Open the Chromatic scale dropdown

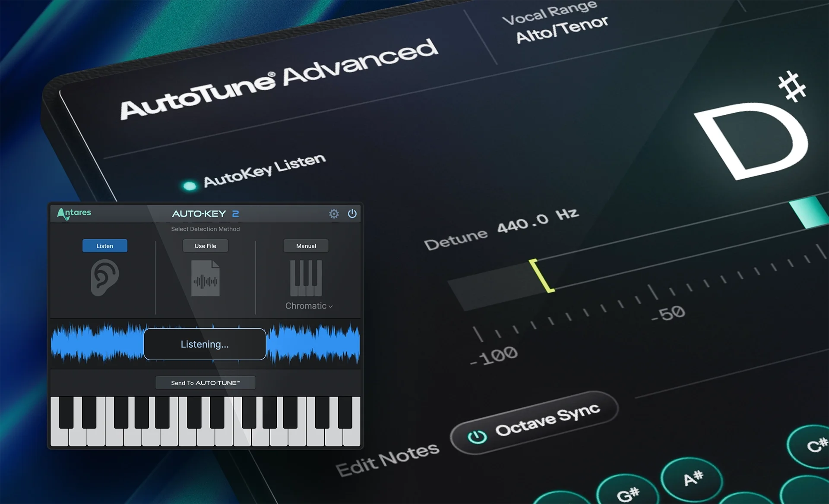coord(309,306)
